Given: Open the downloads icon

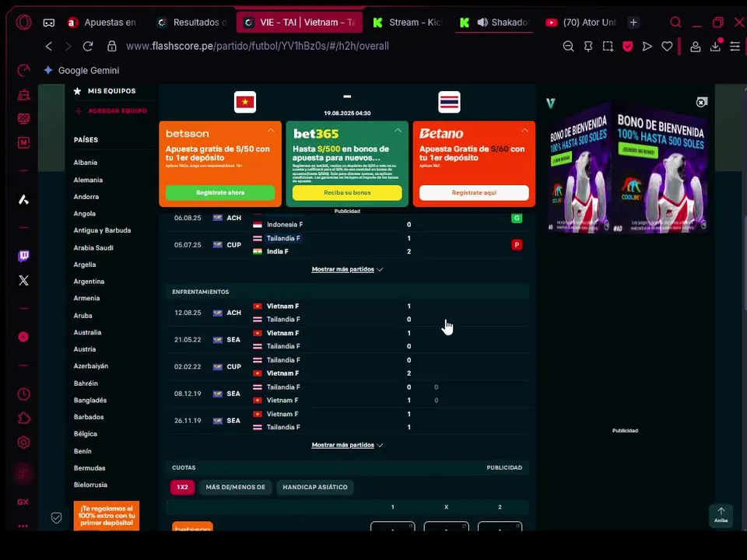Looking at the screenshot, I should pyautogui.click(x=715, y=46).
